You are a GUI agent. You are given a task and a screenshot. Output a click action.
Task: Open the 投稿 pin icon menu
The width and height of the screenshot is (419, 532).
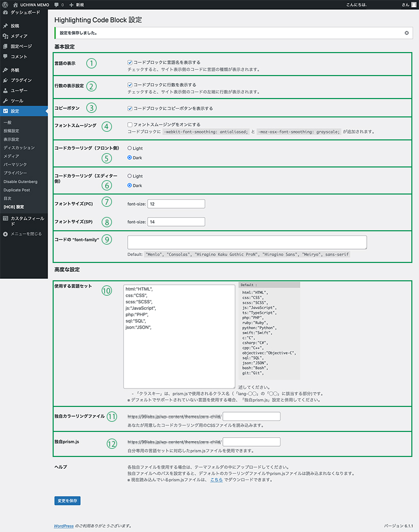(x=5, y=26)
